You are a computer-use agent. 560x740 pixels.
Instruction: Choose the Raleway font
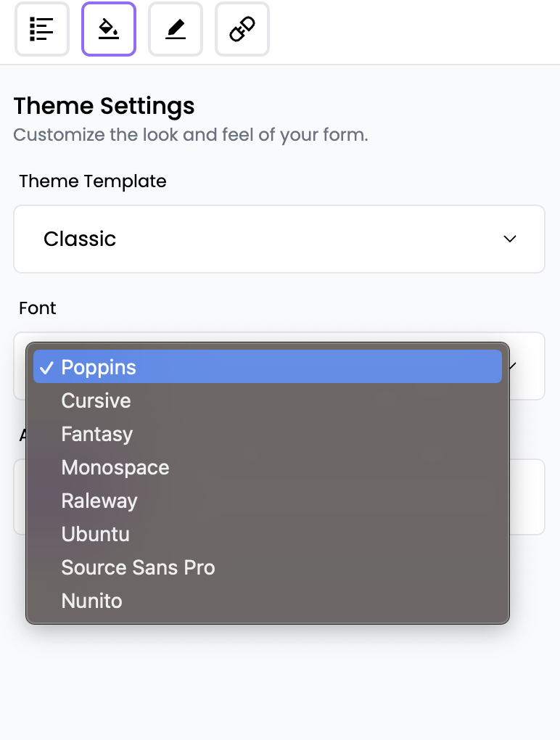(99, 501)
